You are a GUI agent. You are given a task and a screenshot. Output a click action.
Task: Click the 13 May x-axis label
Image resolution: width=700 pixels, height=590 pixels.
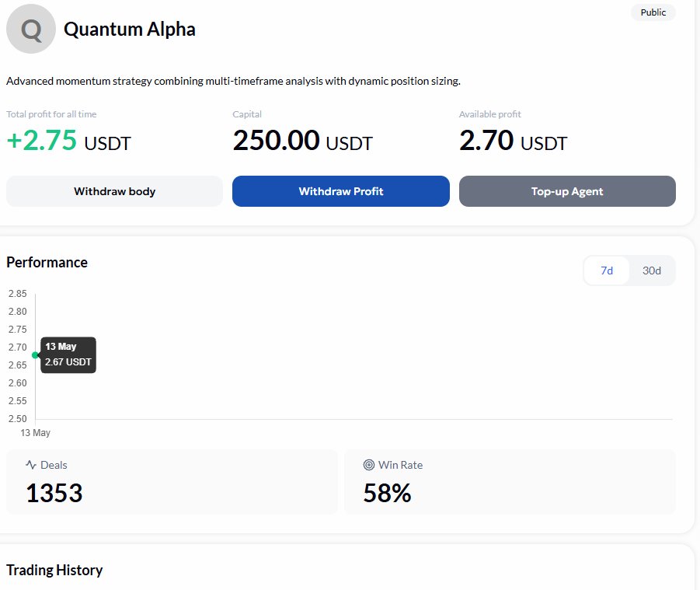(x=35, y=433)
